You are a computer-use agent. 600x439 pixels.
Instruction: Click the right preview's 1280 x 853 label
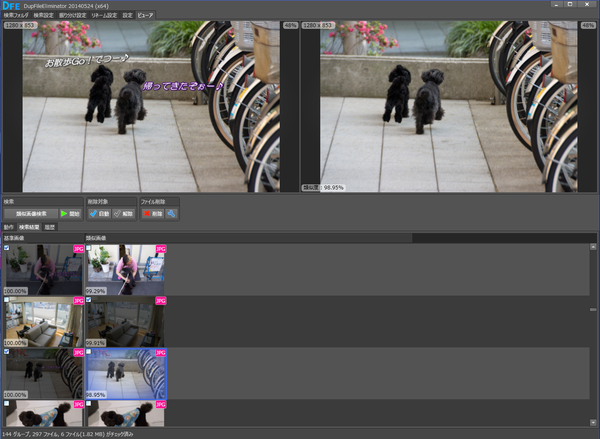pos(318,25)
